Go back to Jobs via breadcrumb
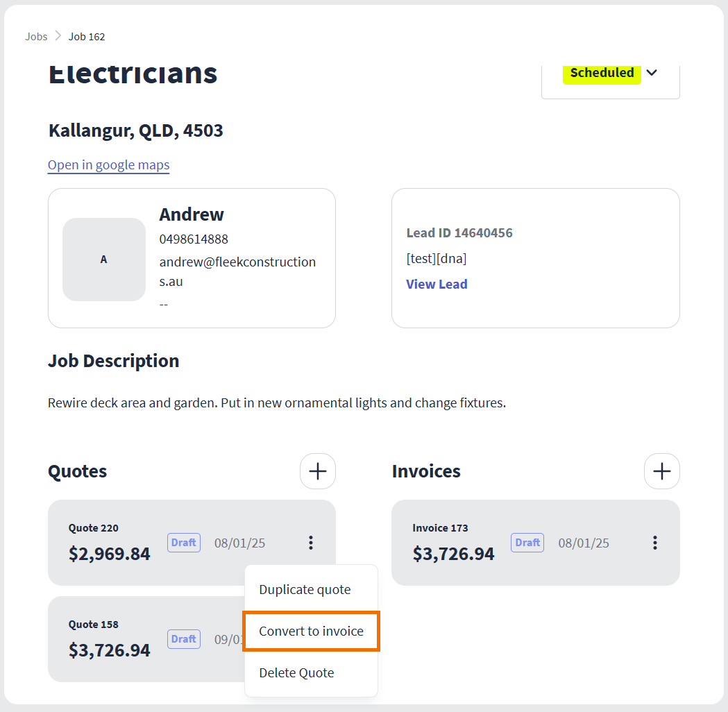This screenshot has width=728, height=712. [x=36, y=36]
